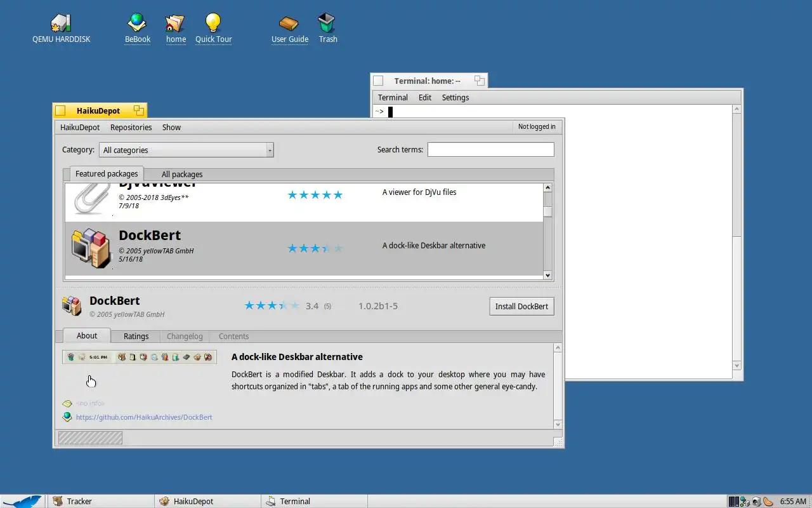Click the DockBert icon in package list
The height and width of the screenshot is (508, 812).
pyautogui.click(x=90, y=248)
